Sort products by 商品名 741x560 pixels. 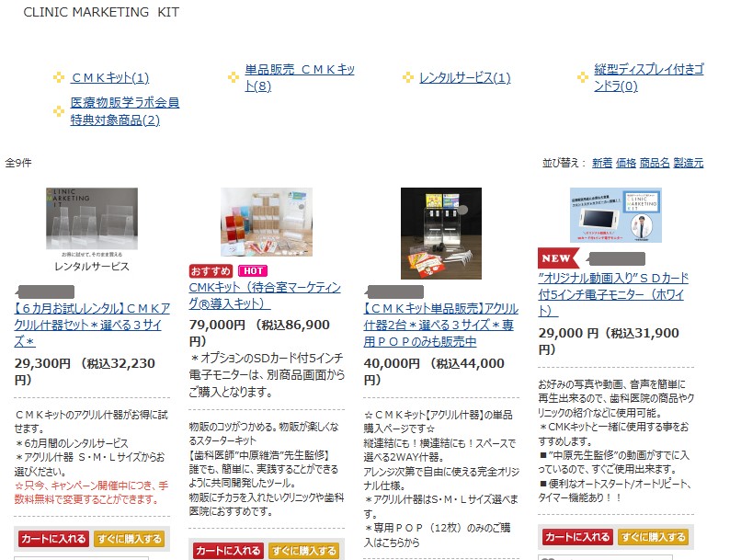(x=655, y=163)
